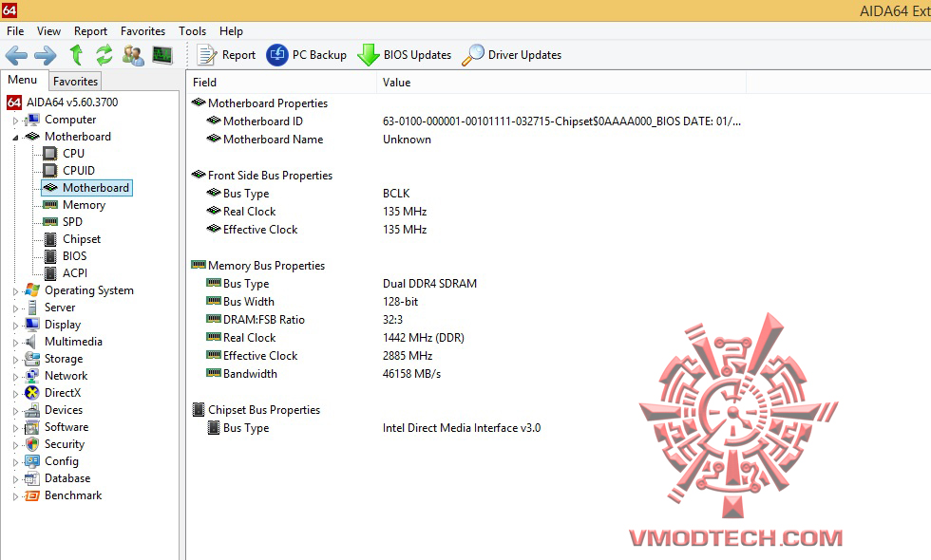Open PC Backup from toolbar
Screen dimensions: 931x560
coord(306,55)
